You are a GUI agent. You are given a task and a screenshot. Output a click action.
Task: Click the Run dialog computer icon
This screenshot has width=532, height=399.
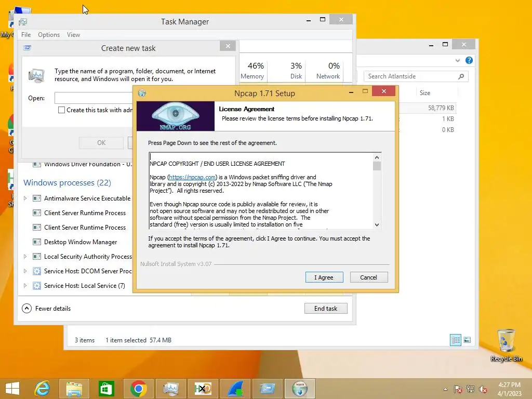36,75
